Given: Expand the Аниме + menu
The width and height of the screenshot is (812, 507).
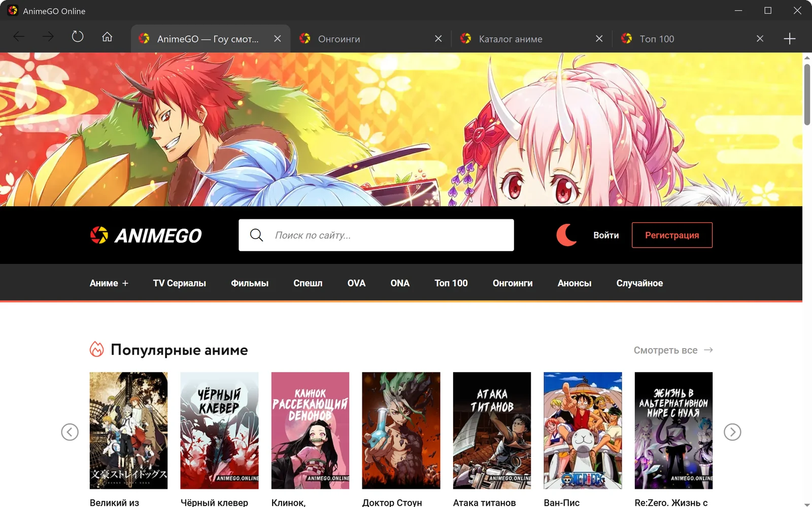Looking at the screenshot, I should [109, 283].
